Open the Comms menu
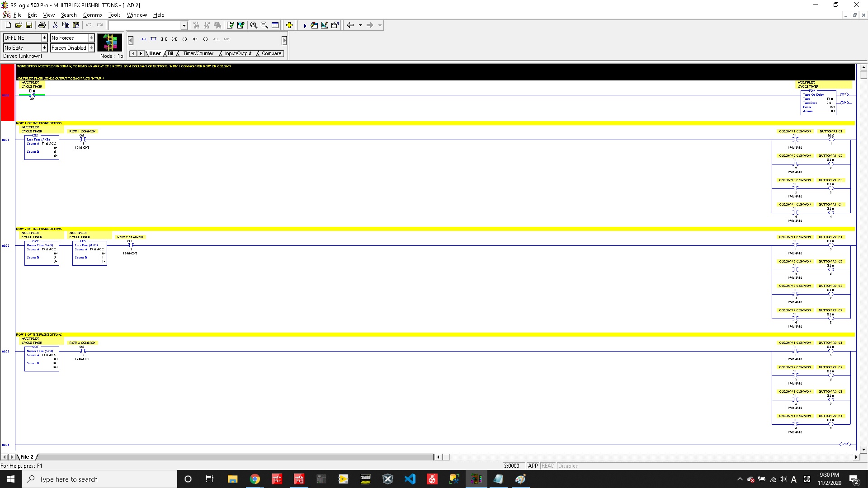The image size is (868, 488). point(93,15)
